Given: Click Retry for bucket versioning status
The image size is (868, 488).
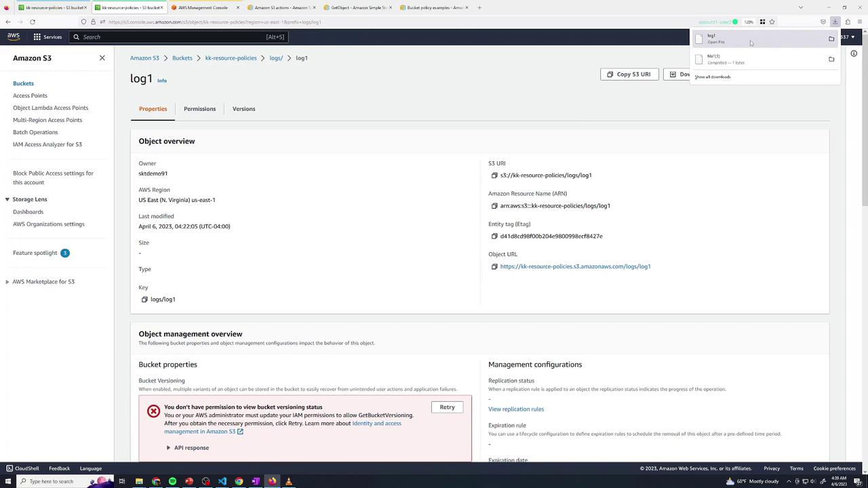Looking at the screenshot, I should [x=447, y=407].
